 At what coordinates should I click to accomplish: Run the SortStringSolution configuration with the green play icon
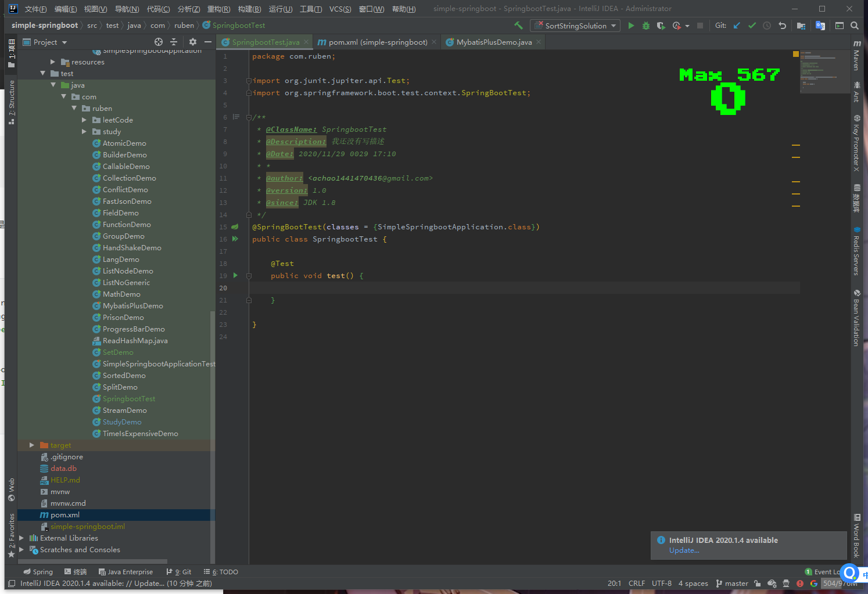631,26
